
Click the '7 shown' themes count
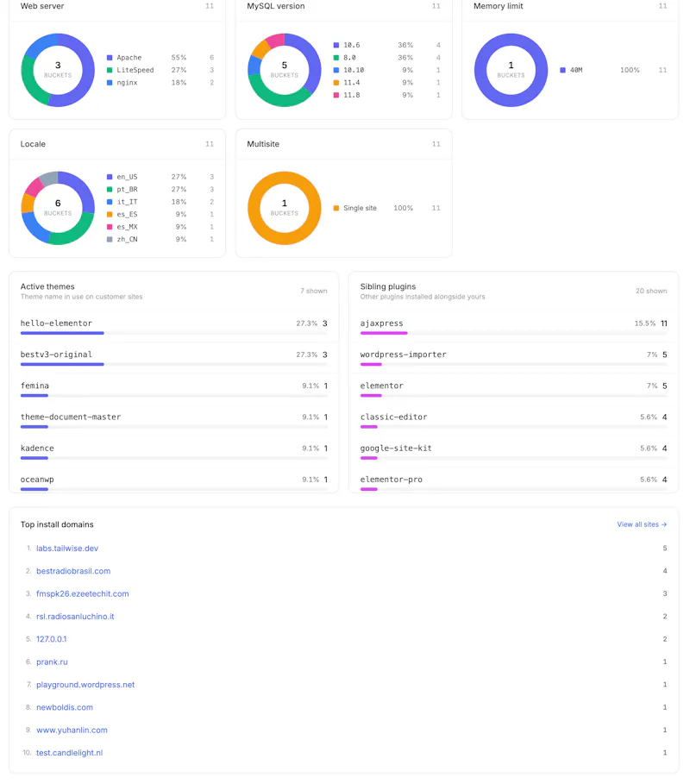coord(313,291)
